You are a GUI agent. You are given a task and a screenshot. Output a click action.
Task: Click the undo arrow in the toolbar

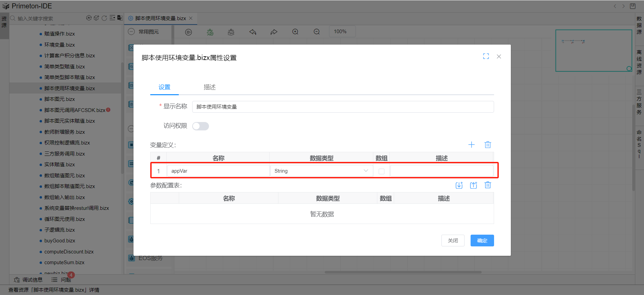coord(253,32)
